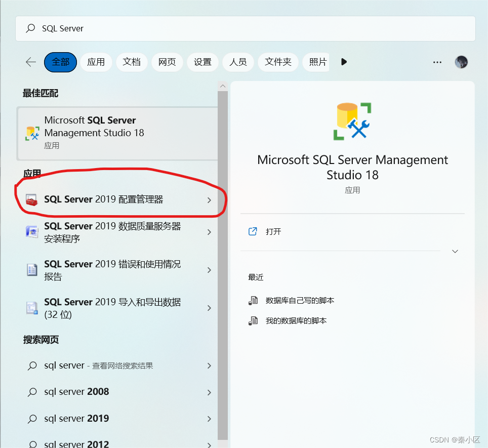Image resolution: width=488 pixels, height=448 pixels.
Task: Expand sql server 2019 suggestion chevron
Action: (209, 419)
